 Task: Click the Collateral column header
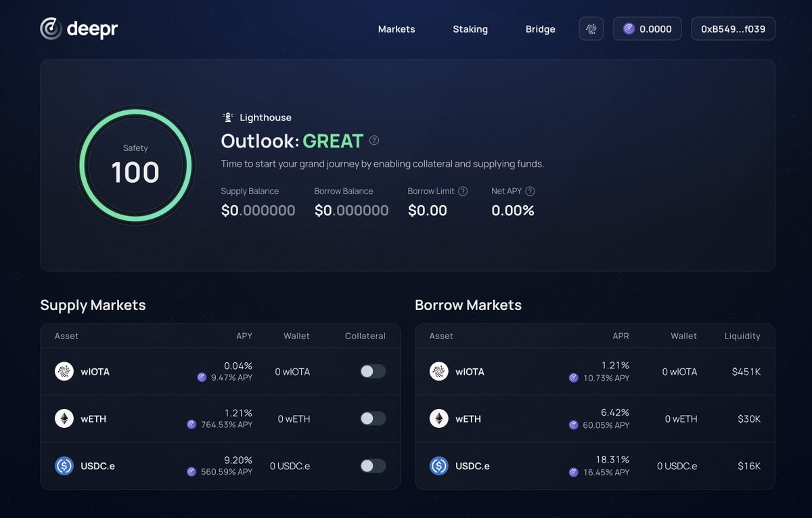pos(365,336)
